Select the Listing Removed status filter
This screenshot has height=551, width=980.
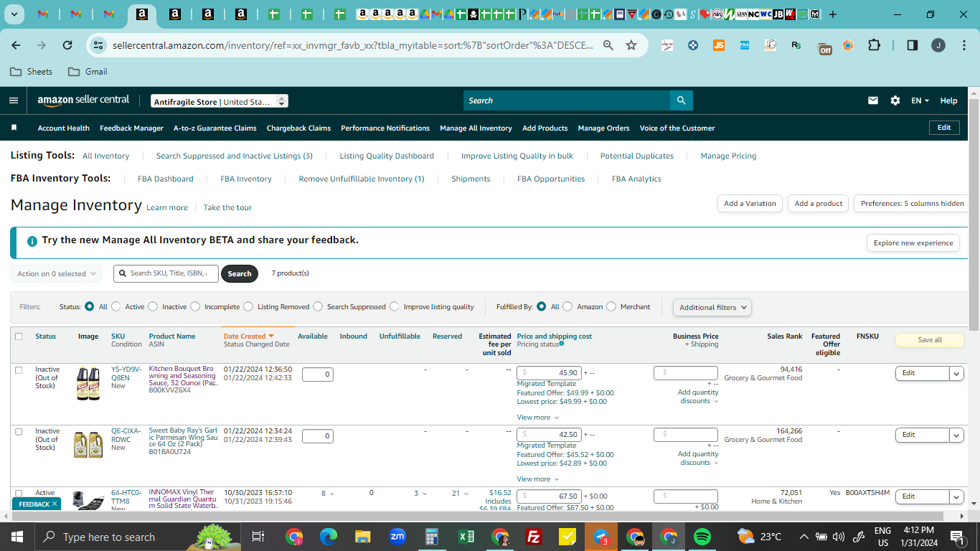click(248, 306)
